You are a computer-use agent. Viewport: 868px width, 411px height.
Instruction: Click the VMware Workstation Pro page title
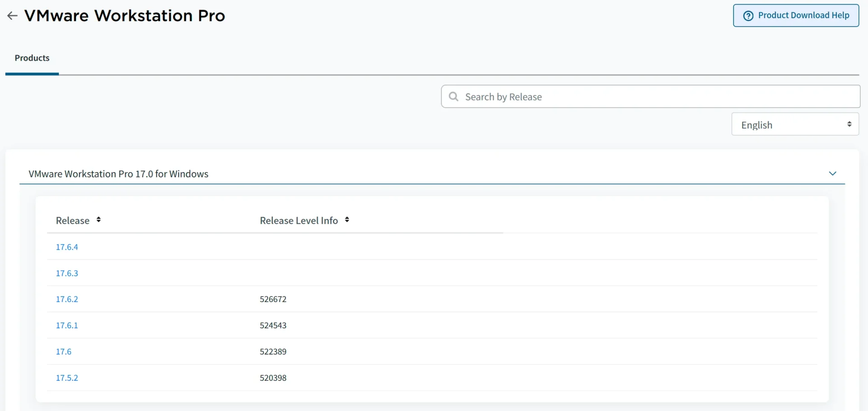(x=125, y=16)
